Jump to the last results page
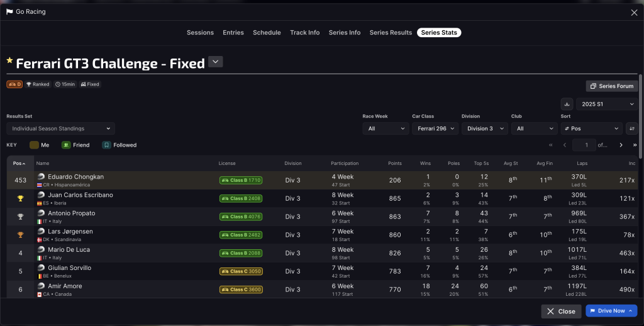 click(x=635, y=145)
